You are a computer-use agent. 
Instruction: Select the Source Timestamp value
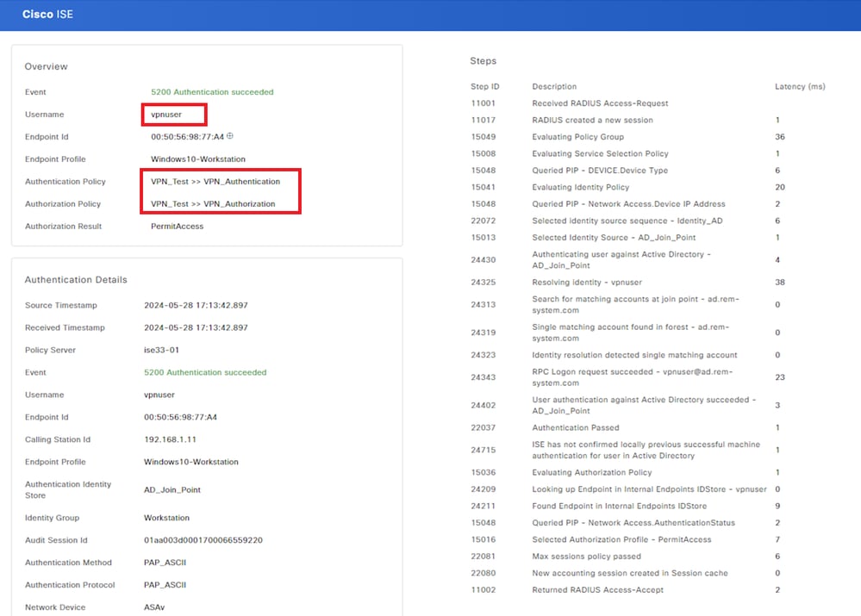click(196, 305)
